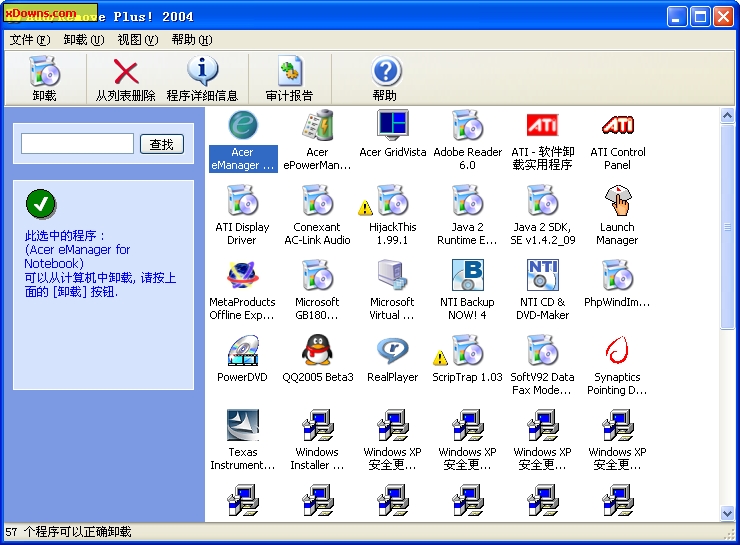Select Adobe Reader 6.0 icon
Image resolution: width=740 pixels, height=545 pixels.
[467, 125]
